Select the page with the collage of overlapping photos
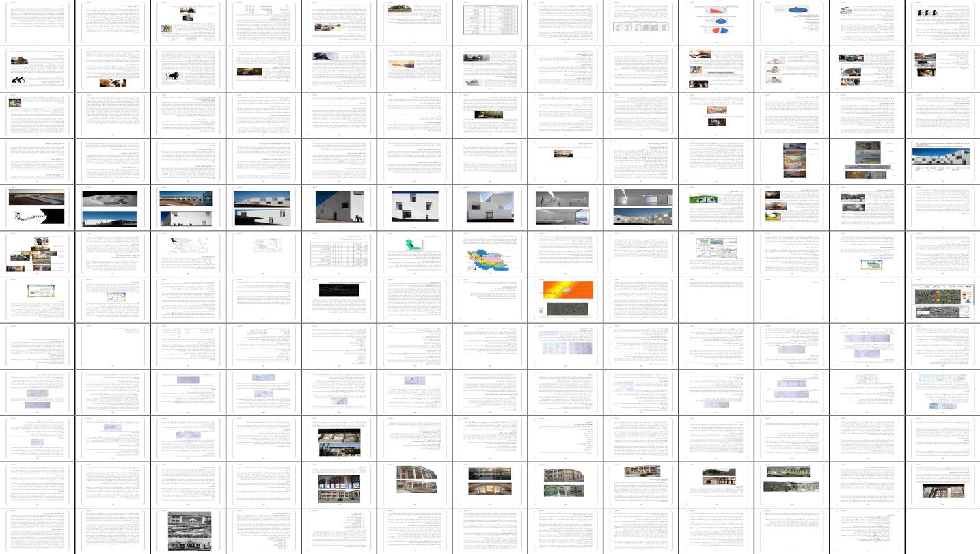 click(38, 253)
